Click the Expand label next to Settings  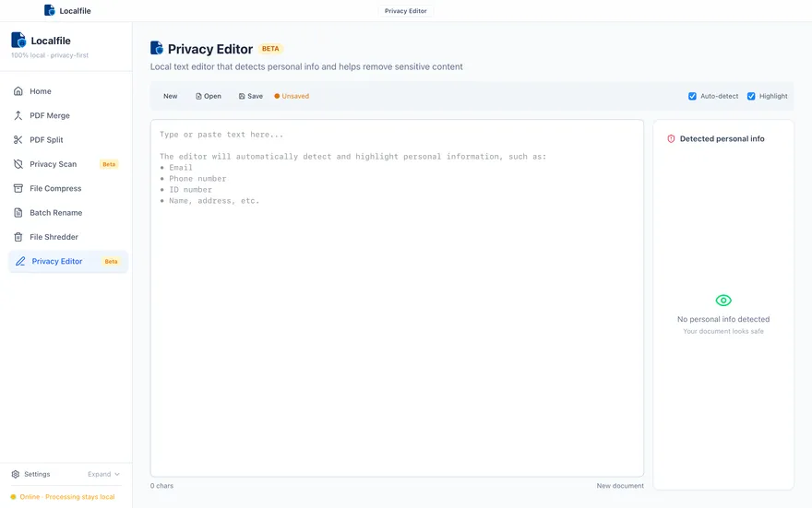click(99, 474)
